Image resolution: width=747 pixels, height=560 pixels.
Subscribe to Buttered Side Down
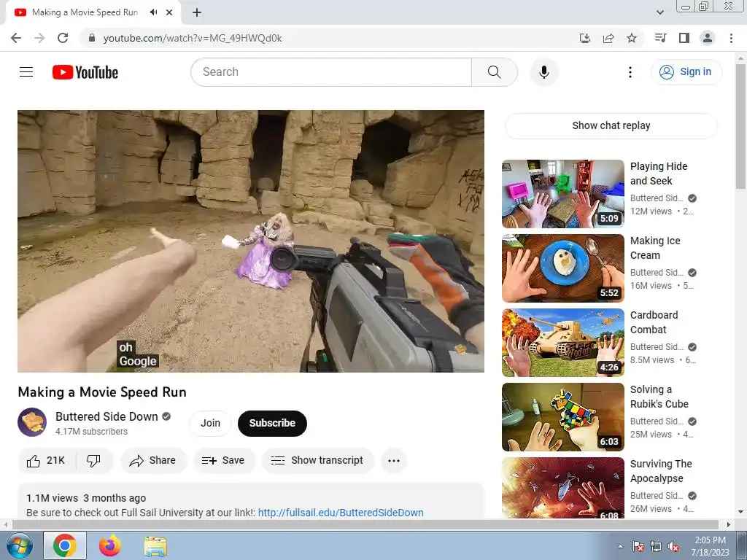pos(273,424)
